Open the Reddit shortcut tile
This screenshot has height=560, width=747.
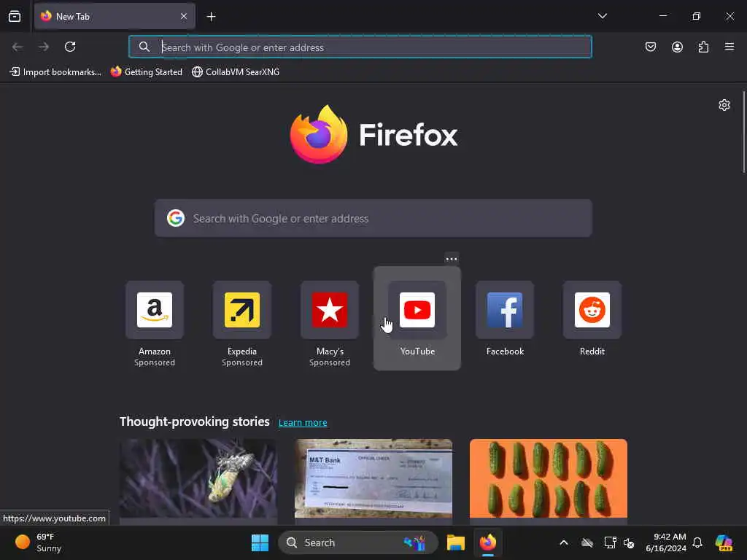pyautogui.click(x=592, y=319)
